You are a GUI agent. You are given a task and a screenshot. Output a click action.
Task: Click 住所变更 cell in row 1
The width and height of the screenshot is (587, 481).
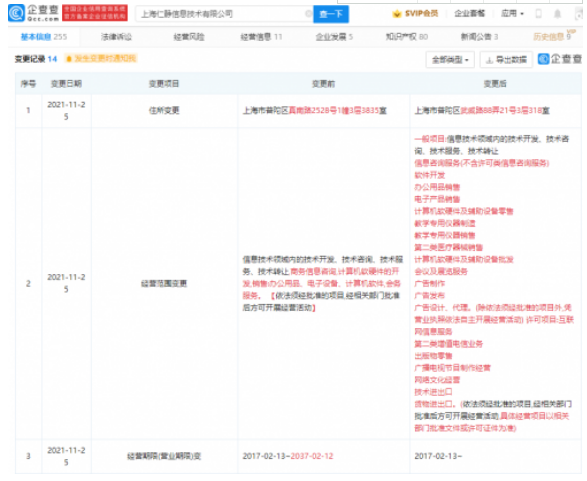(164, 110)
